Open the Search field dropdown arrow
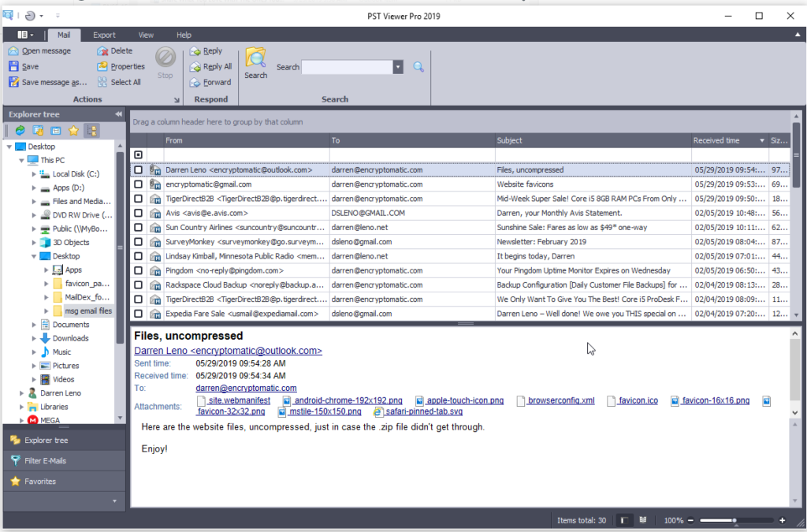This screenshot has width=807, height=532. click(x=398, y=67)
